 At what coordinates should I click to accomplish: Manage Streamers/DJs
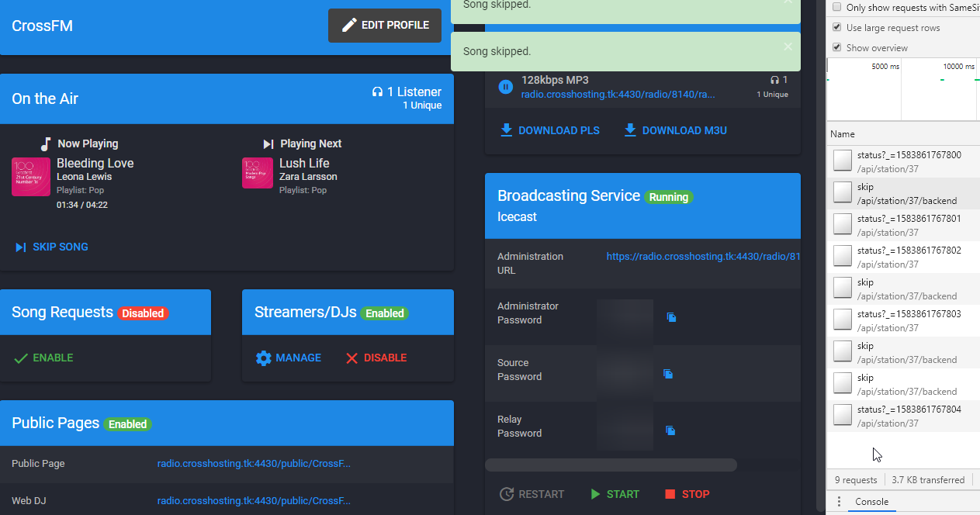tap(288, 358)
